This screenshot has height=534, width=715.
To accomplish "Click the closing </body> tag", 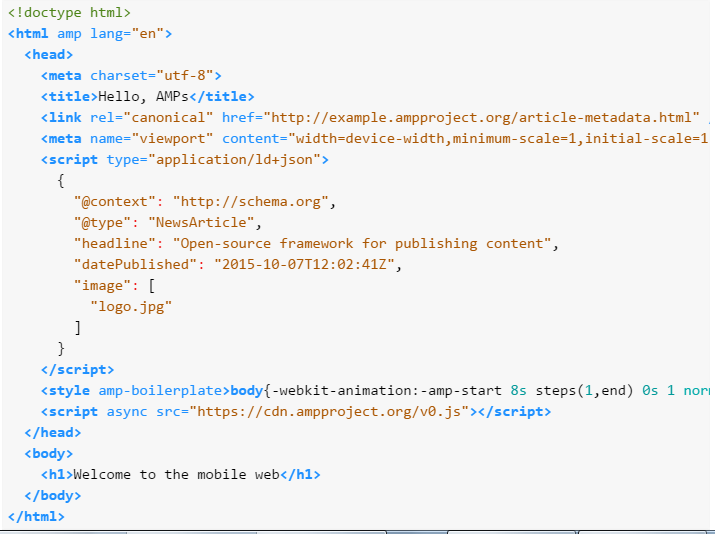I will tap(53, 495).
